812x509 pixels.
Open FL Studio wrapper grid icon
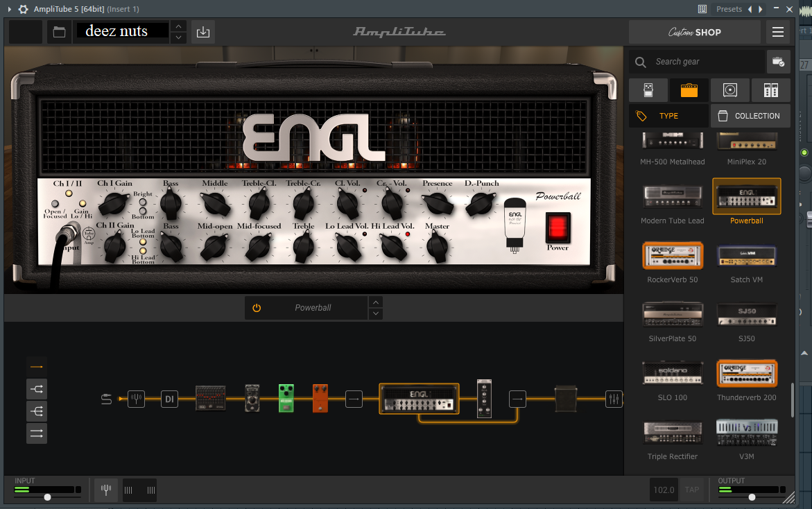pos(702,9)
